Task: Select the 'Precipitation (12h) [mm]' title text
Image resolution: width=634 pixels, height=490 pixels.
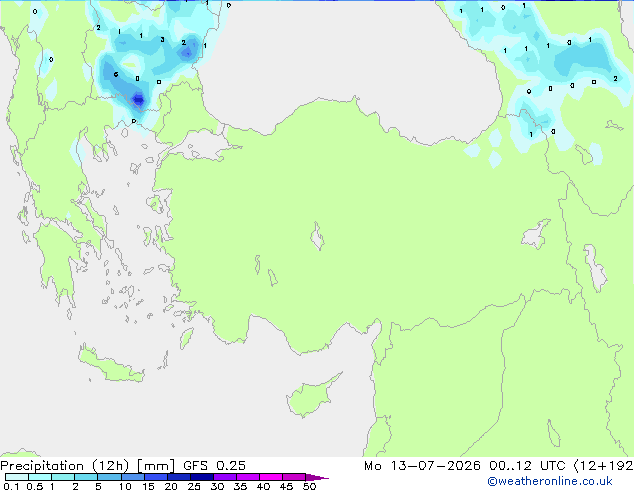Action: [88, 466]
